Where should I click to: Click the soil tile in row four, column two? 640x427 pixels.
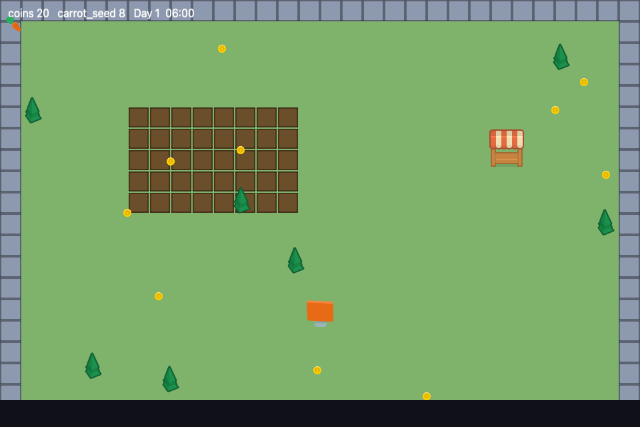coord(160,181)
